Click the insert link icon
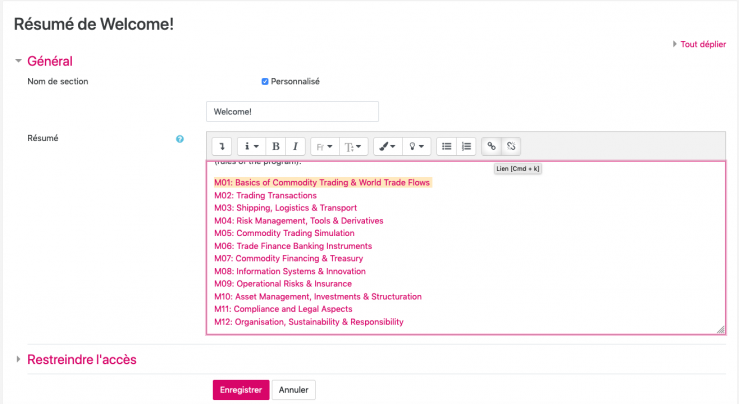739x404 pixels. [x=491, y=146]
